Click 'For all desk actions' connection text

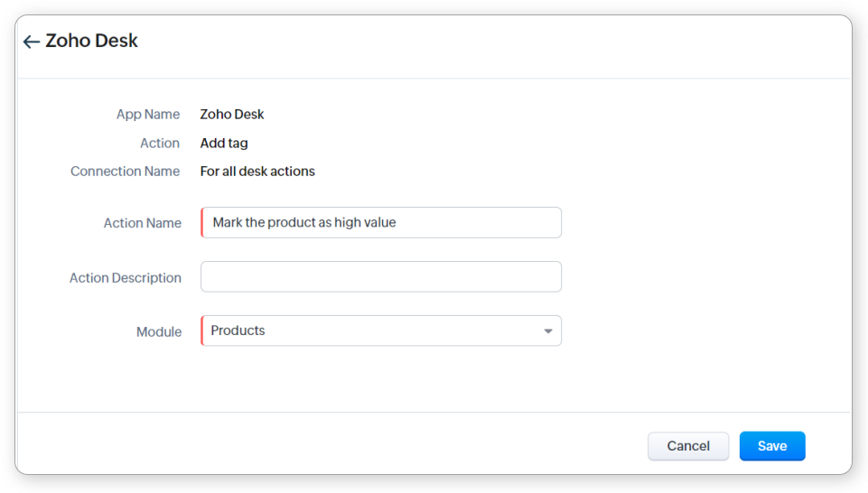(257, 172)
